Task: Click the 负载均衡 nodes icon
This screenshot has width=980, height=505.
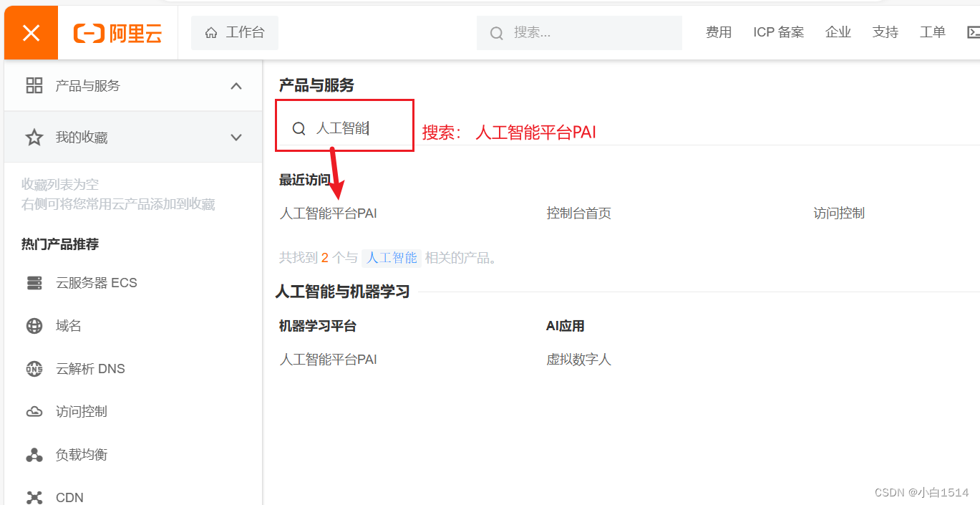Action: (x=34, y=455)
